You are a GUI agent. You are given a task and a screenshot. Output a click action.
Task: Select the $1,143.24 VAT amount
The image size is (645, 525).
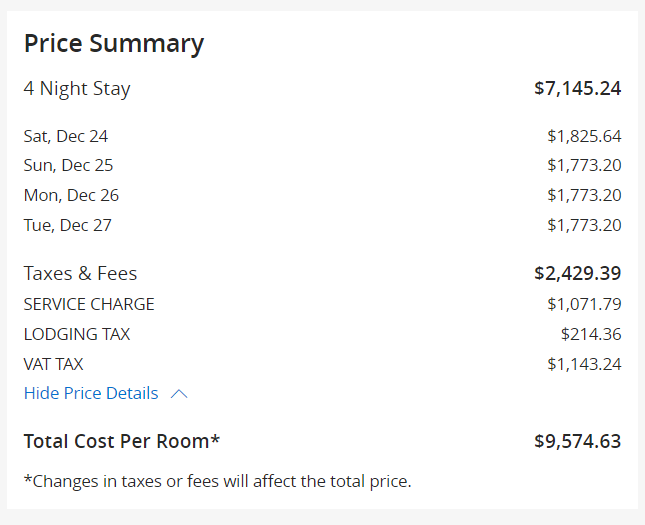click(x=584, y=364)
